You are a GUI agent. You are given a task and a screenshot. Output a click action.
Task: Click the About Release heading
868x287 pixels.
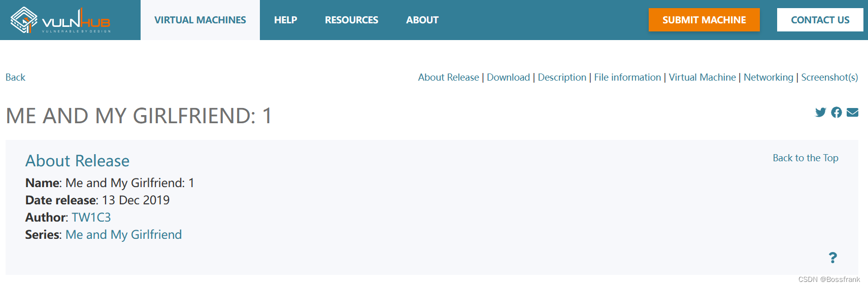point(77,161)
